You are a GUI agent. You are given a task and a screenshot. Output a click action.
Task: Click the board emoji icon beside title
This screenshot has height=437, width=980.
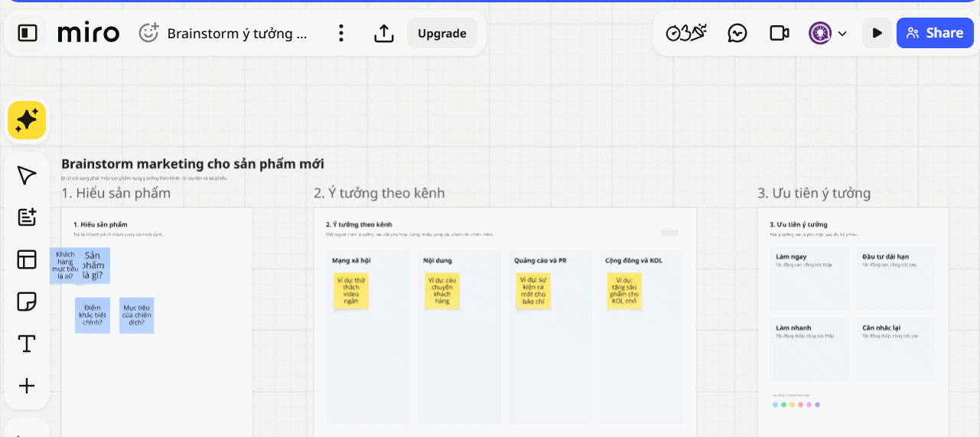(148, 33)
